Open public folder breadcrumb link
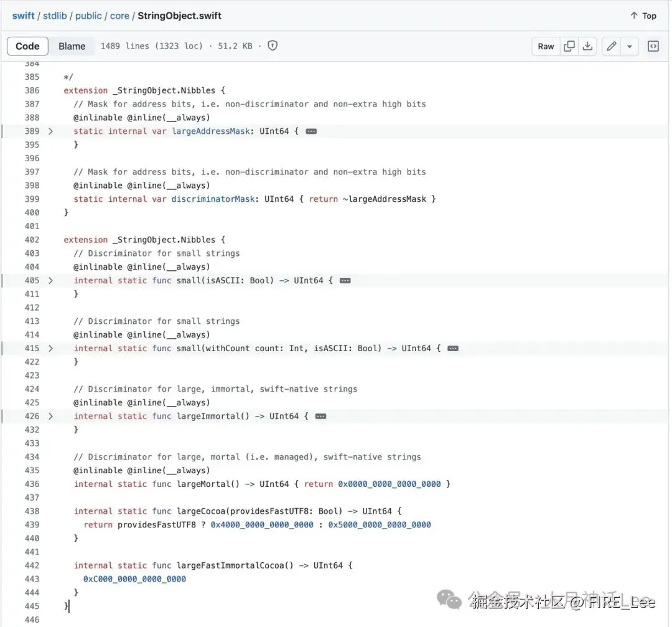This screenshot has width=672, height=627. click(88, 16)
